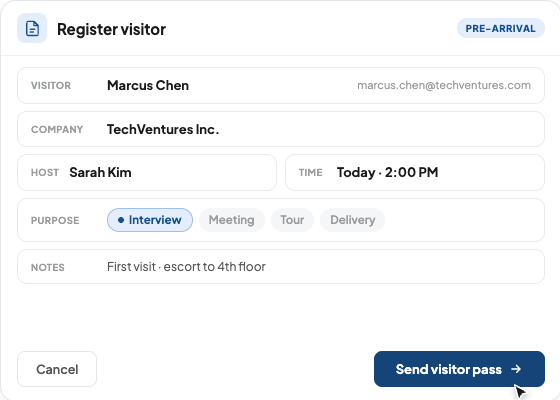Select the Interview purpose chip

click(x=150, y=220)
